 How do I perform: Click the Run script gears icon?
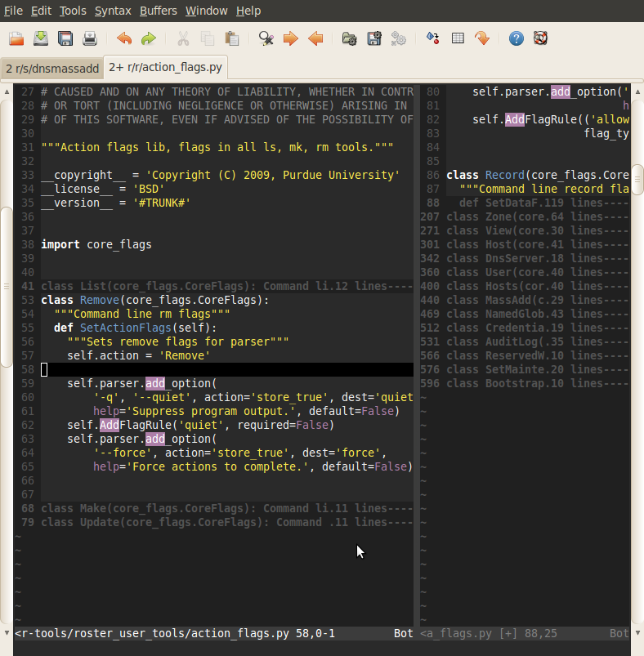(398, 38)
